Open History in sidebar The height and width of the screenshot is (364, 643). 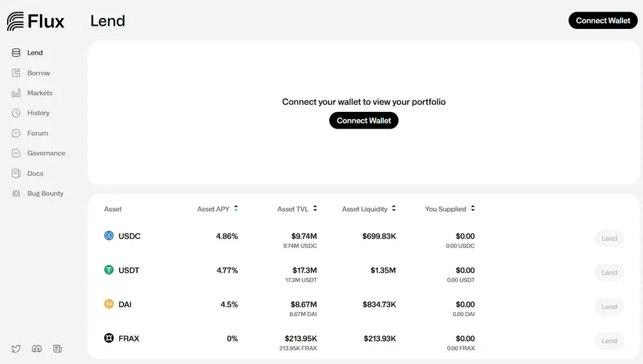[x=38, y=113]
